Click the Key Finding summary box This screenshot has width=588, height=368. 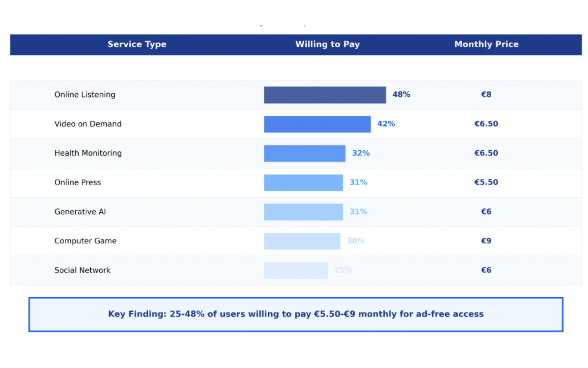coord(296,314)
